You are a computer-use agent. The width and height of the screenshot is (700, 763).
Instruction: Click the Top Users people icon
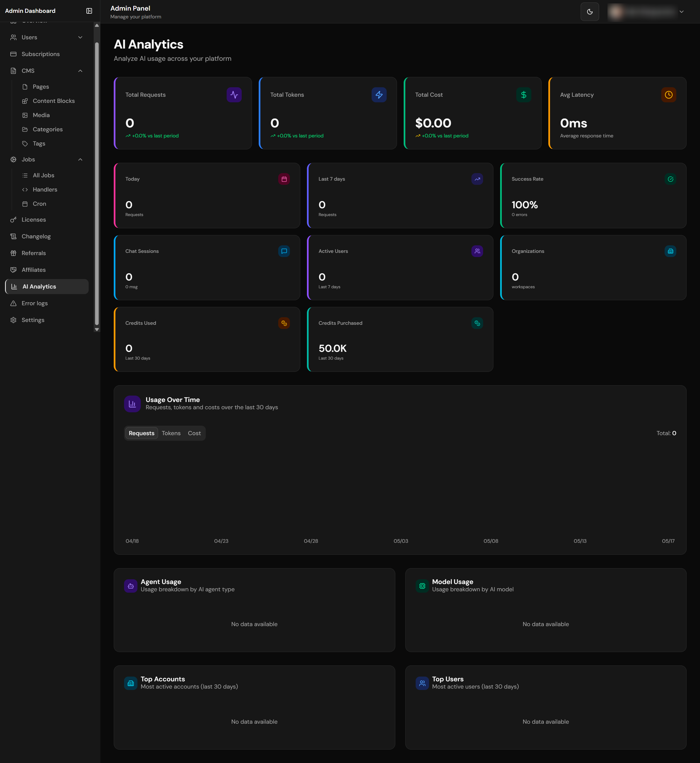[x=422, y=684]
